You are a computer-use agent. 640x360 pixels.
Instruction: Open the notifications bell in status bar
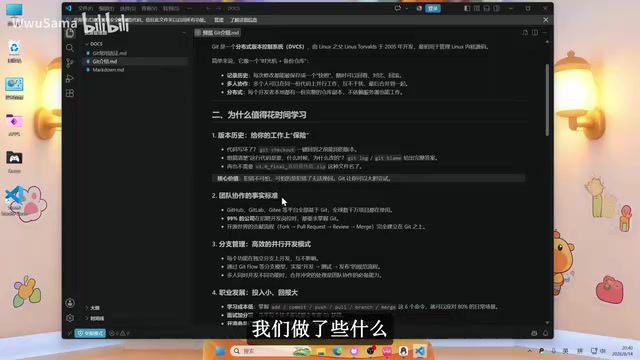click(x=545, y=333)
